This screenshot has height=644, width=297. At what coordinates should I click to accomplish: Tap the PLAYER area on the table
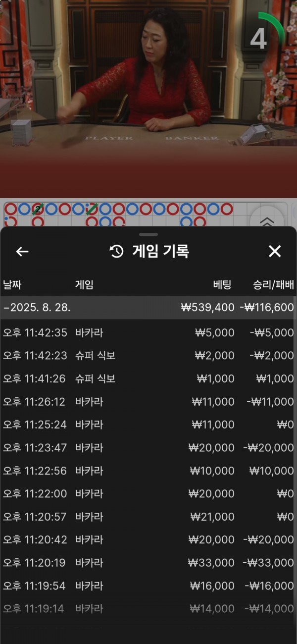point(109,138)
